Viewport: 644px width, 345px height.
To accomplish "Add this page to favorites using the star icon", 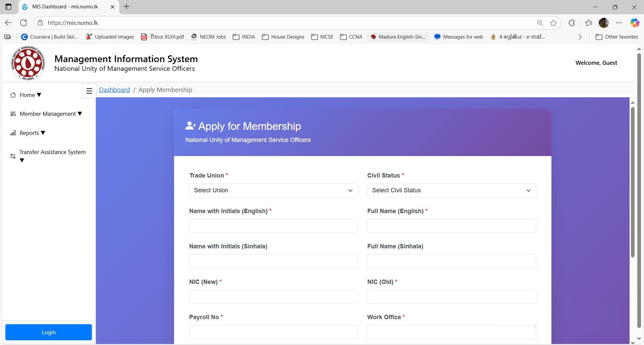I will [553, 23].
